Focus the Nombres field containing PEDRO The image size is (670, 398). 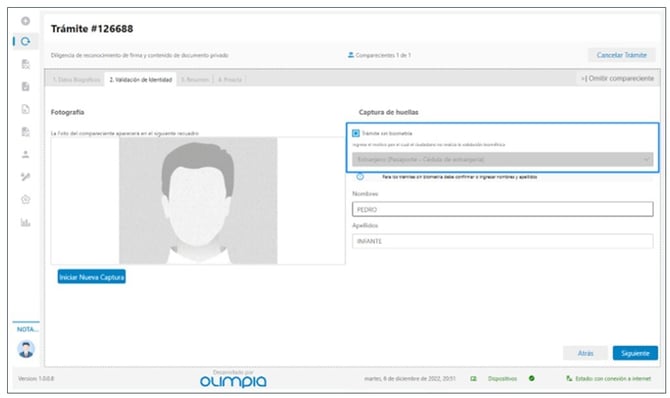tap(502, 209)
